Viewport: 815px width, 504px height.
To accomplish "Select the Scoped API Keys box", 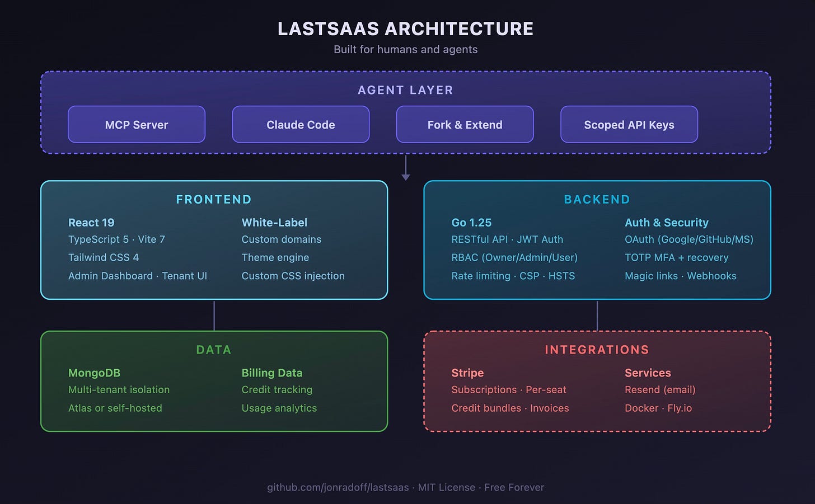I will tap(629, 124).
